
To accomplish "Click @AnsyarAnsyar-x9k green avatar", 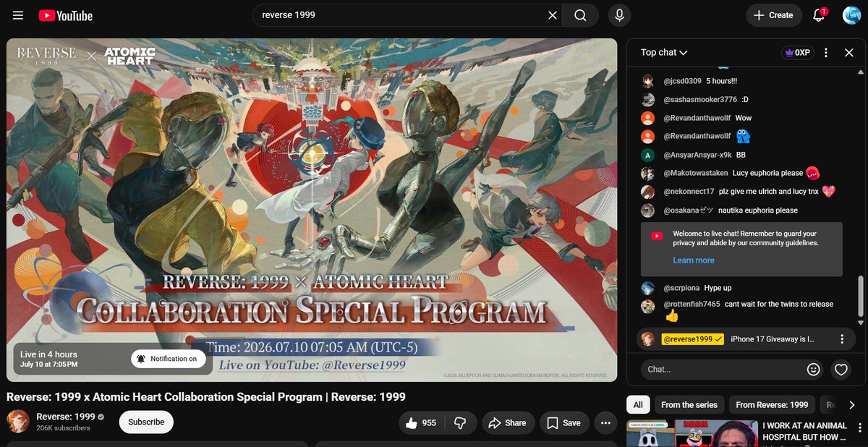I will 648,155.
